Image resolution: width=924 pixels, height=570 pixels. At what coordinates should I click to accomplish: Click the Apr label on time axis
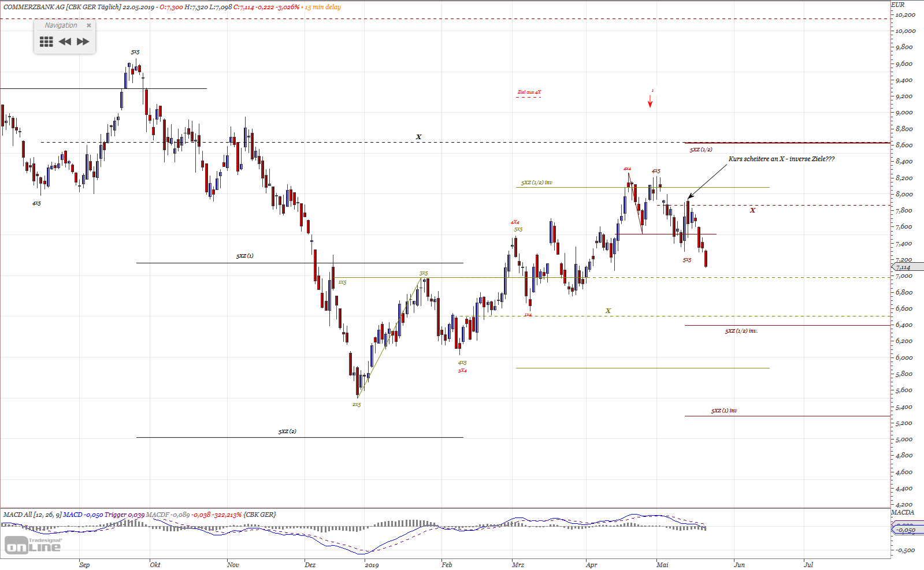[x=591, y=565]
